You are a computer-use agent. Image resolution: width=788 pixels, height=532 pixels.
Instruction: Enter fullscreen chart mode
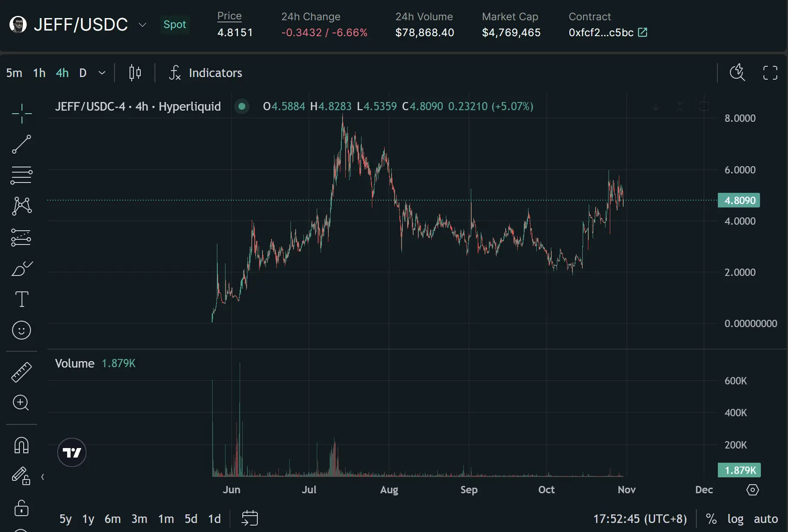[x=770, y=73]
